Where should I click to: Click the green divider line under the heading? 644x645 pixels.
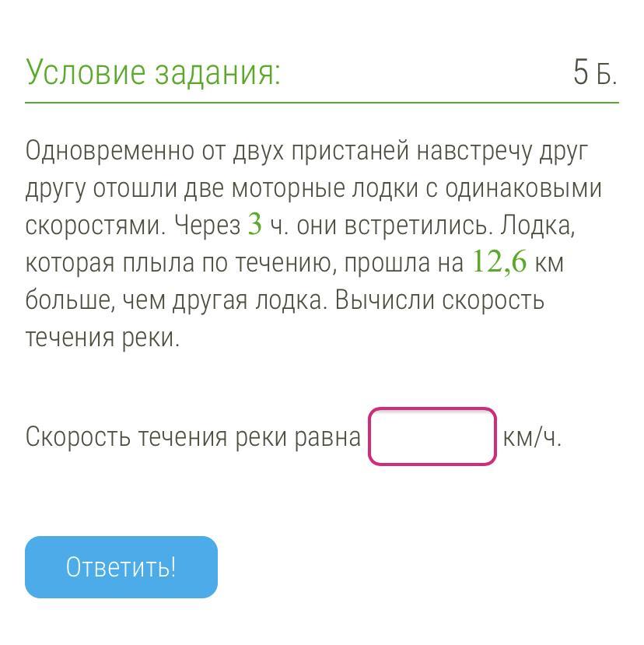[322, 102]
